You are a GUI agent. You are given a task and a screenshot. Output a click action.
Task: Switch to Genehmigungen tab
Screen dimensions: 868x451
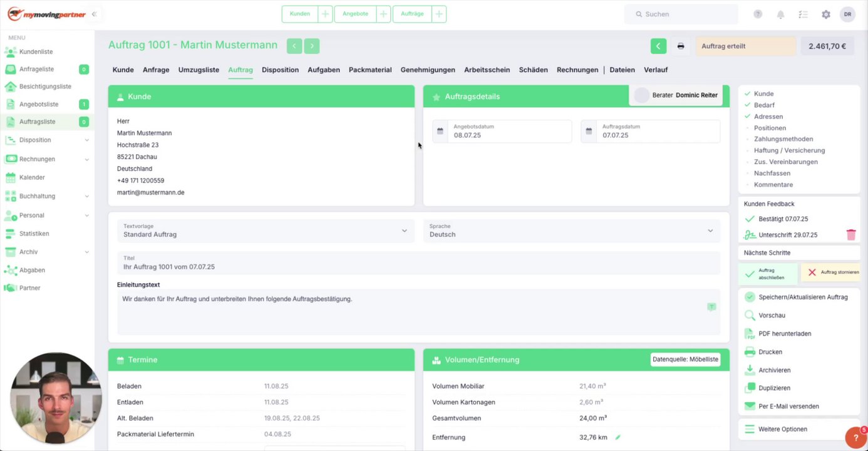(x=428, y=70)
